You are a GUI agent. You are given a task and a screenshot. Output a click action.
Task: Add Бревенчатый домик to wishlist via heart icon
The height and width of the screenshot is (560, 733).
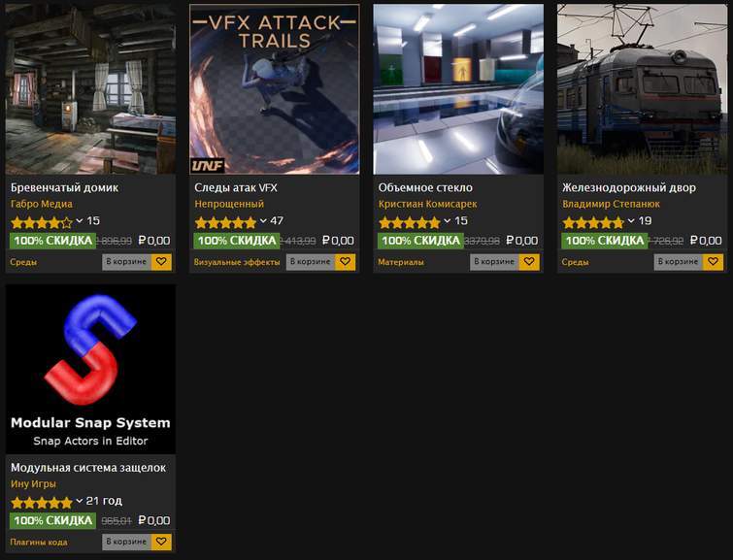(161, 262)
